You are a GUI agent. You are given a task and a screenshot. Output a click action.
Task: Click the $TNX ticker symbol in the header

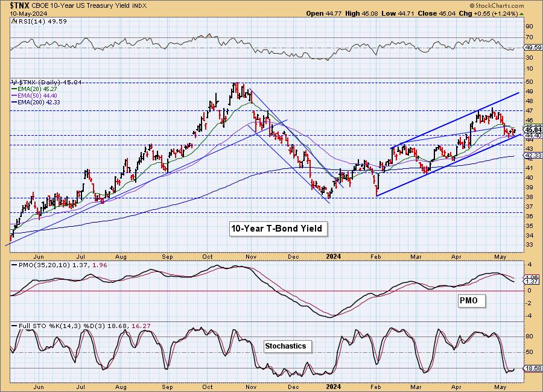(x=21, y=5)
